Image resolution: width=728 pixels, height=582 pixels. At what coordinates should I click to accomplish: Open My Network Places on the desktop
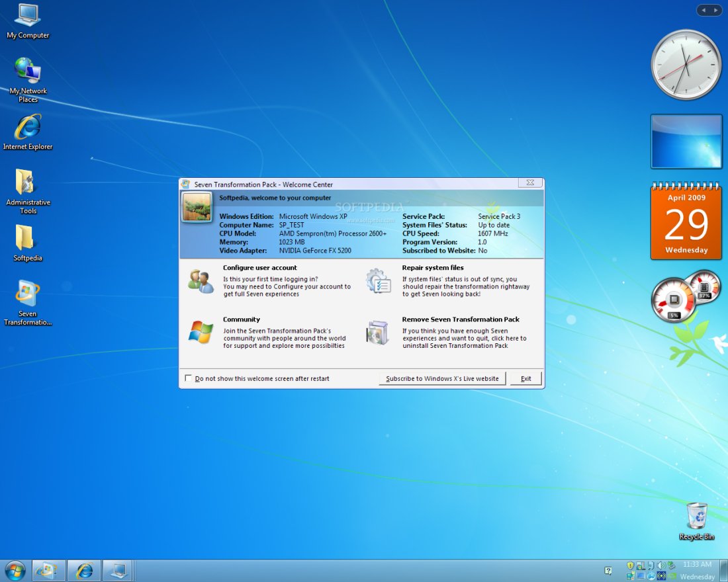(28, 79)
